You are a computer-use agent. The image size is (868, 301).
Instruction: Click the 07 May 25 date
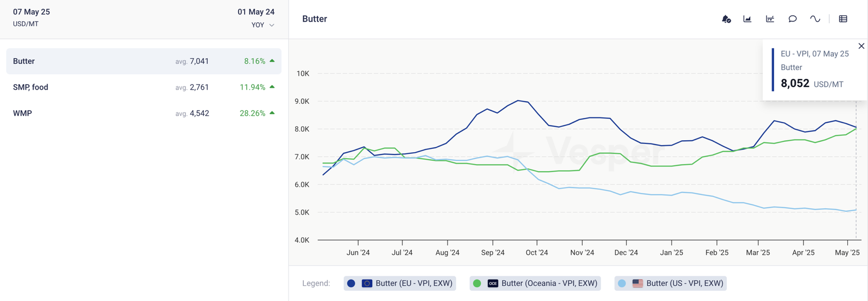tap(31, 12)
